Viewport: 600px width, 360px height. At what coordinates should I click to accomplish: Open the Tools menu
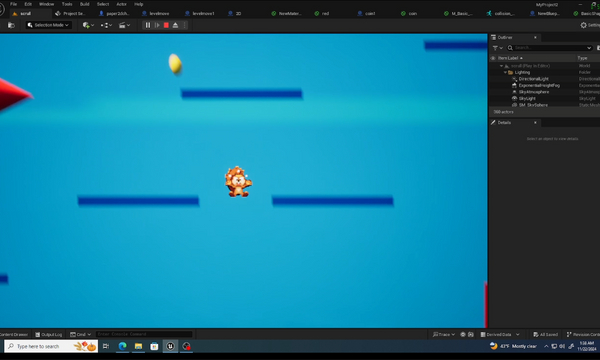(x=67, y=4)
